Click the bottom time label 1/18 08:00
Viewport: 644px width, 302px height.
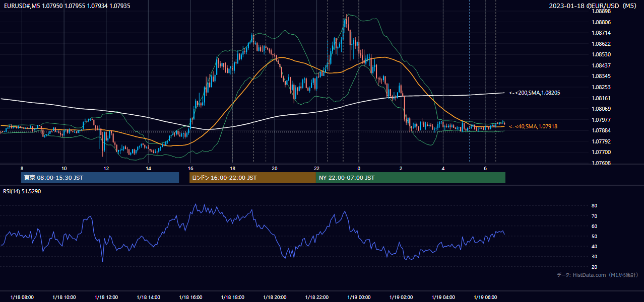[x=22, y=297]
